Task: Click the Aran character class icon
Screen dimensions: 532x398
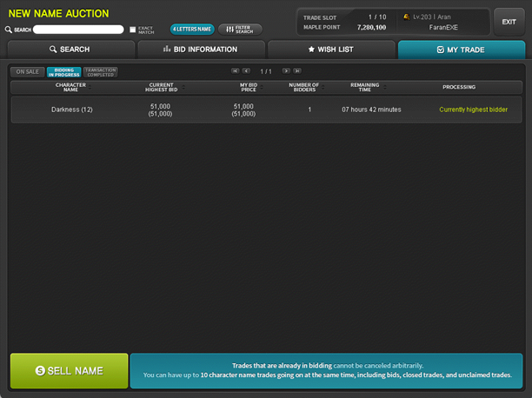Action: pyautogui.click(x=406, y=17)
